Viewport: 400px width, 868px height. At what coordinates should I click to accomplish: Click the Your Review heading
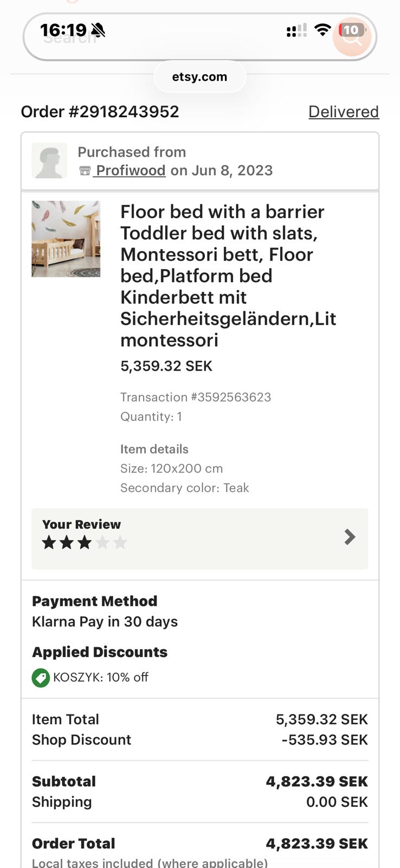pos(81,524)
